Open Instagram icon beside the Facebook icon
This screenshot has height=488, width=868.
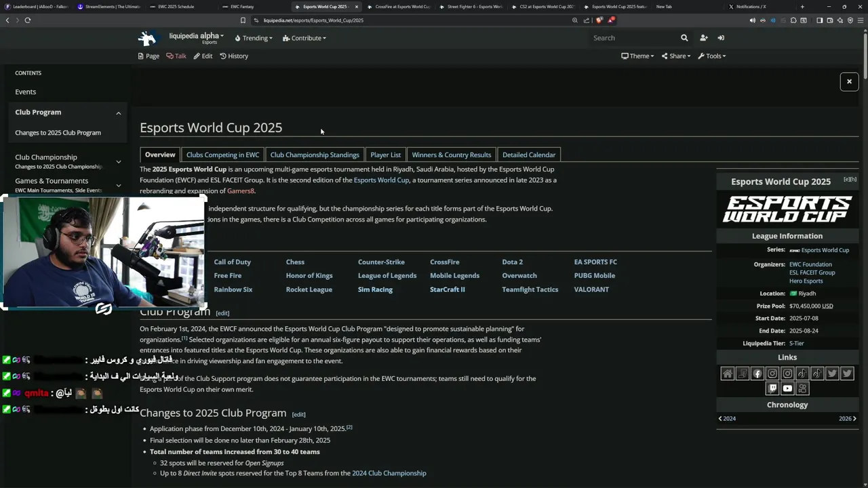[772, 373]
